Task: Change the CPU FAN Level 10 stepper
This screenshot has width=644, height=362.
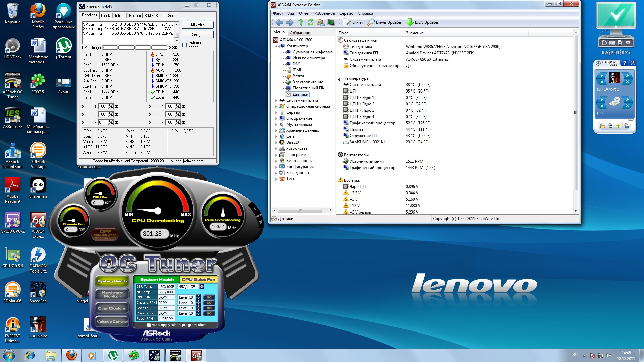Action: (199, 297)
